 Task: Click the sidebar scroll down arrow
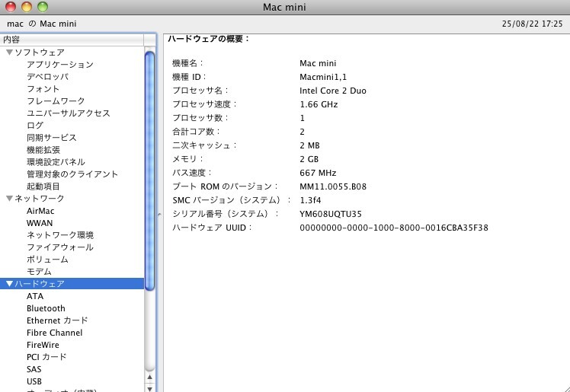pos(150,388)
